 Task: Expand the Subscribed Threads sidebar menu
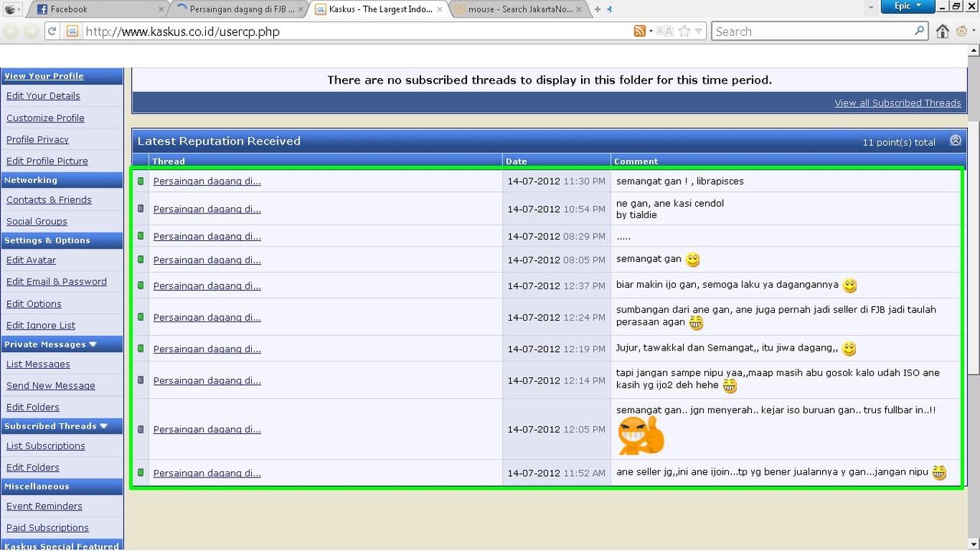[x=103, y=426]
